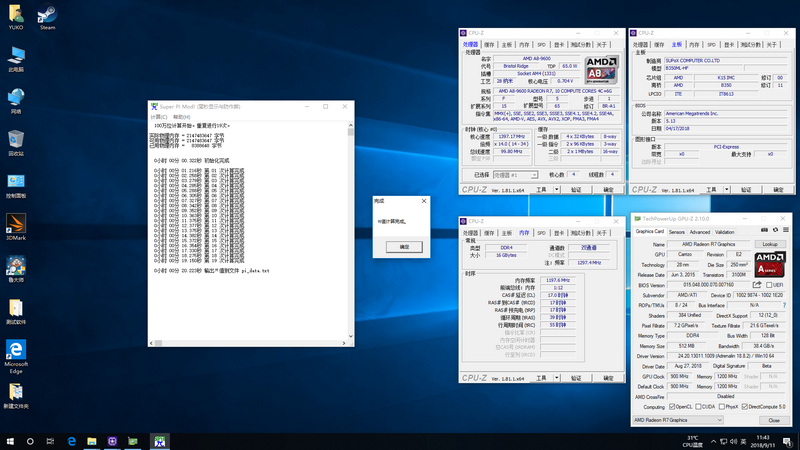Viewport: 800px width, 450px height.
Task: Click the volume speaker tray icon
Action: [x=733, y=441]
